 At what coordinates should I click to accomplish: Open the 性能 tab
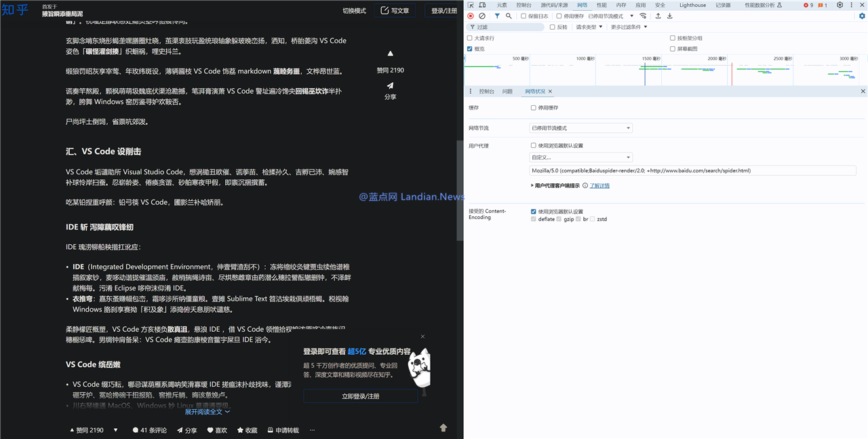[601, 5]
